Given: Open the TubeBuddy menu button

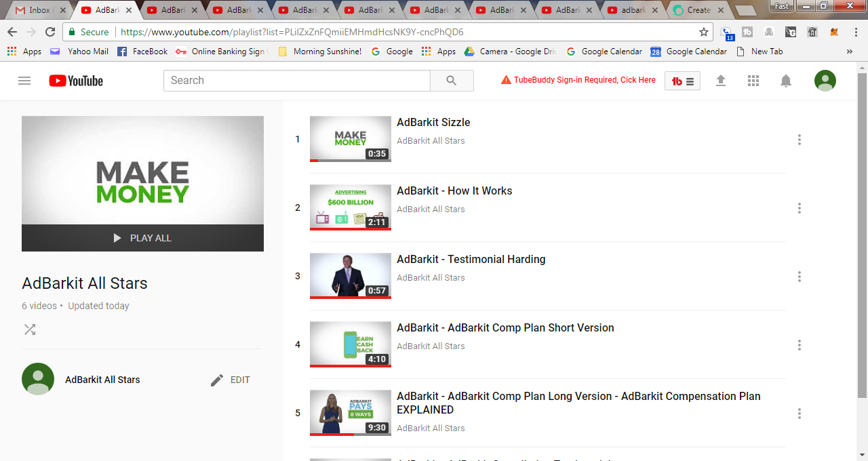Looking at the screenshot, I should coord(682,81).
